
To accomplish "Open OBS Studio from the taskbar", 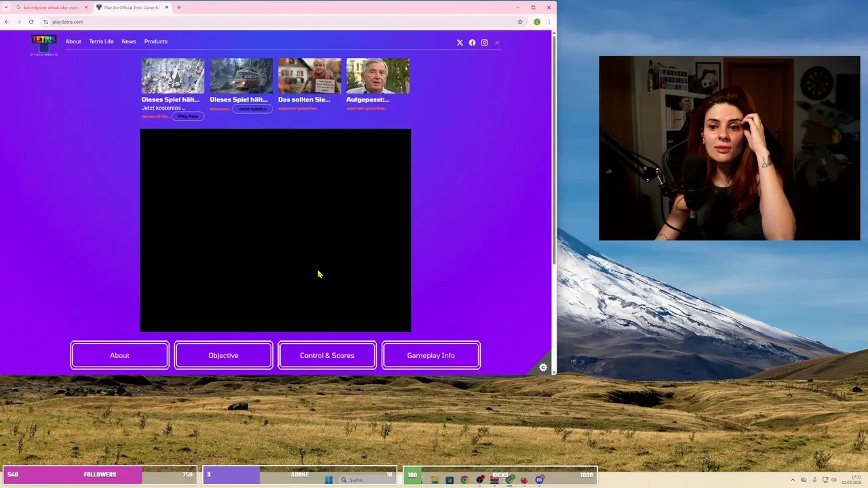I will [480, 480].
